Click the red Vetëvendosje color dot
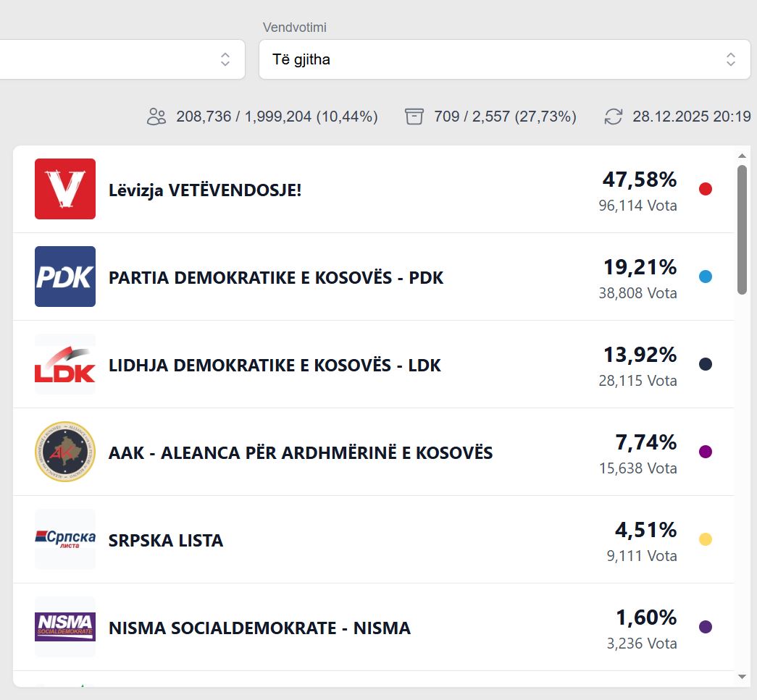The width and height of the screenshot is (757, 700). 706,189
